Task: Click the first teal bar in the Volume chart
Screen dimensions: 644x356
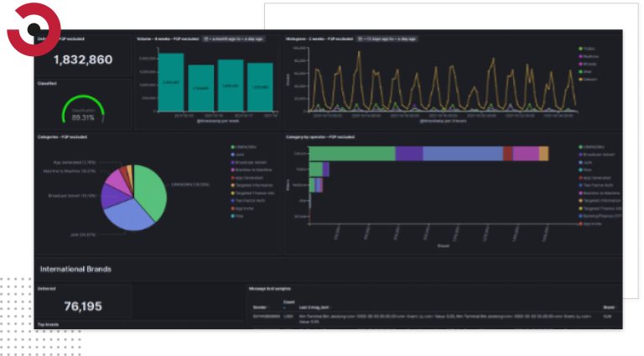Action: click(171, 82)
